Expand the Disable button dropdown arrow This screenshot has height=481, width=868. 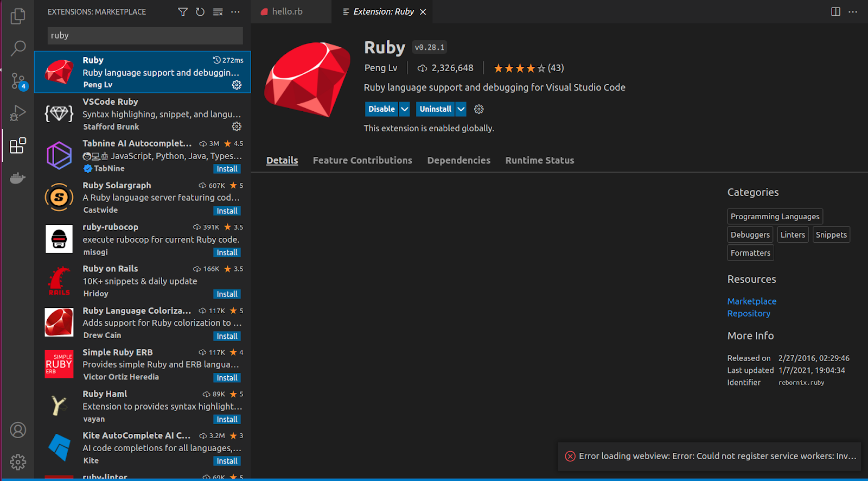point(405,109)
